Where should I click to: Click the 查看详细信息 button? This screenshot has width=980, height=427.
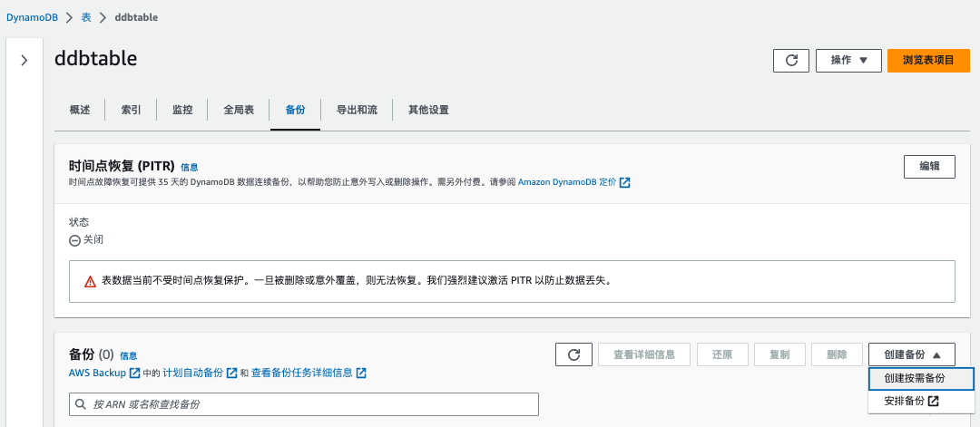pyautogui.click(x=644, y=354)
